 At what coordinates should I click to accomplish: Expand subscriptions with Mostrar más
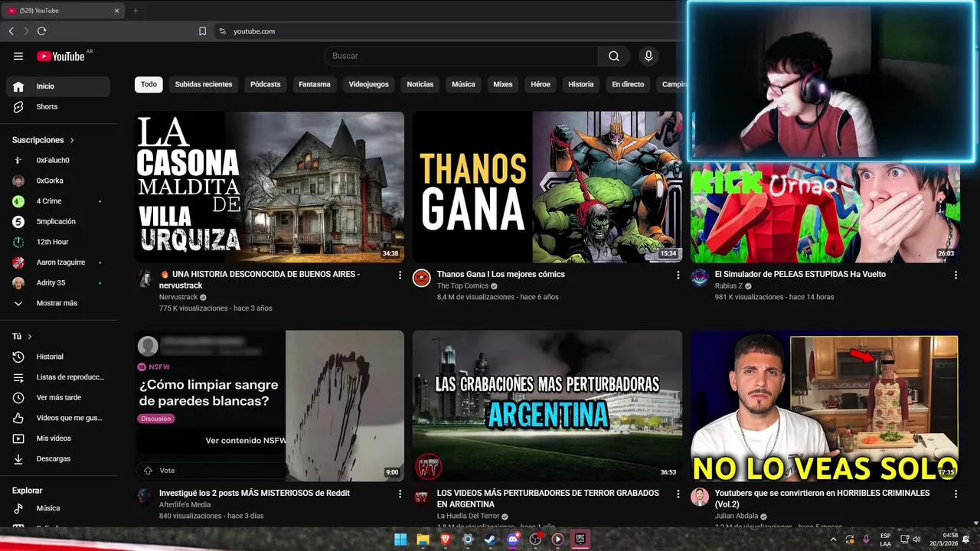pyautogui.click(x=58, y=303)
